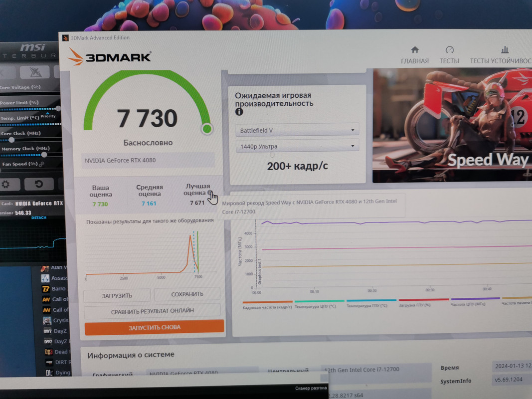Image resolution: width=532 pixels, height=399 pixels.
Task: Click the Ваша оценка value 7 730
Action: 100,204
